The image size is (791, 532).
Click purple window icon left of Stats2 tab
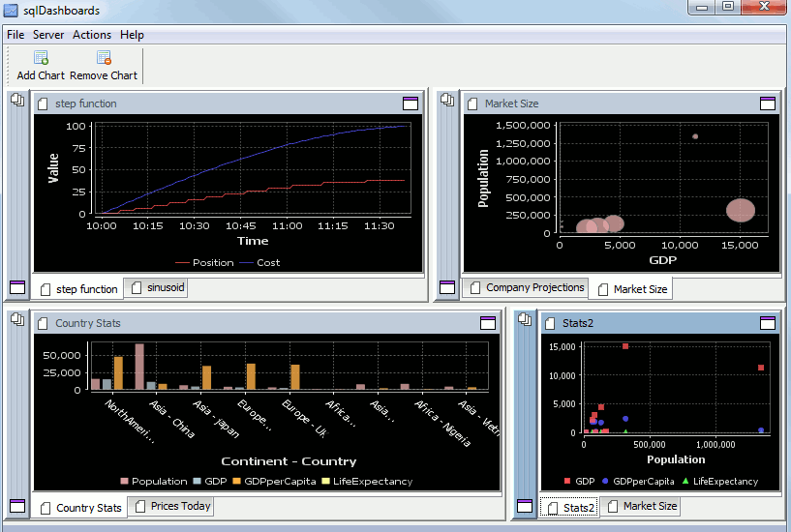pos(525,506)
